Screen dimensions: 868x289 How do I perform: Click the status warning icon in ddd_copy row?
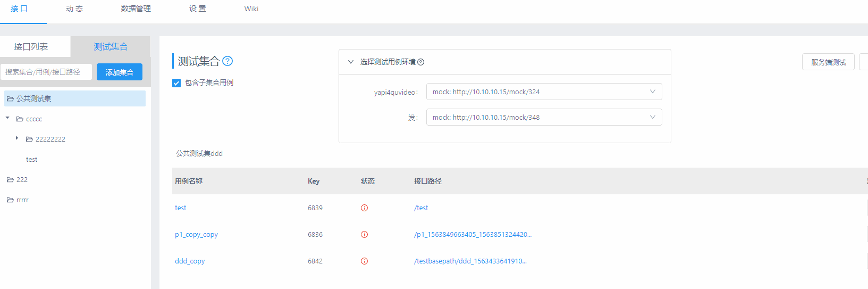(x=364, y=261)
